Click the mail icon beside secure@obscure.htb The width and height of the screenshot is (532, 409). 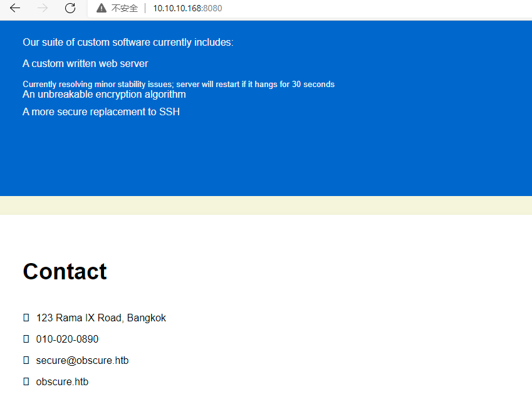(x=26, y=360)
